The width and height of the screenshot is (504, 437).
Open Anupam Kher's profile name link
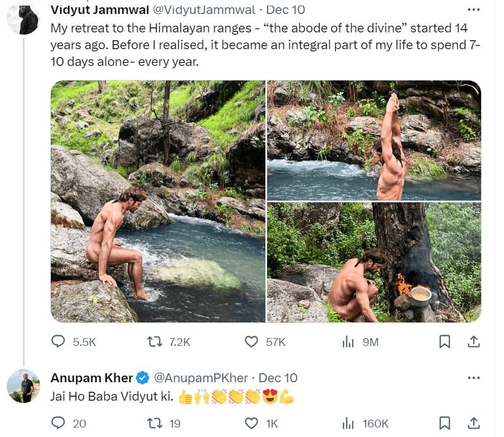(x=92, y=378)
